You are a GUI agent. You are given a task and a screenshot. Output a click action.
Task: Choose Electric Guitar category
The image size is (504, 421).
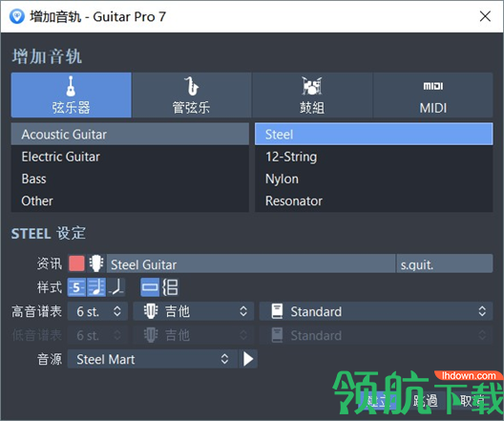click(x=130, y=157)
